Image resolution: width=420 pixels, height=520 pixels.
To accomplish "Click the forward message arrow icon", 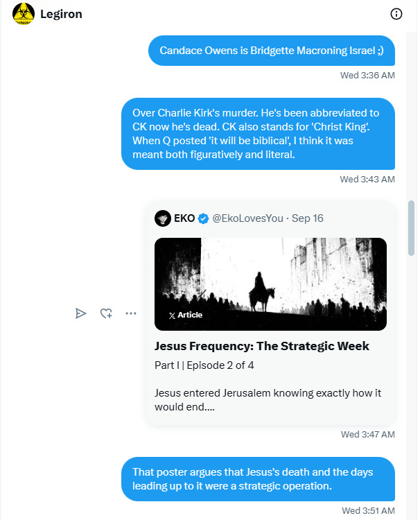I will point(80,313).
